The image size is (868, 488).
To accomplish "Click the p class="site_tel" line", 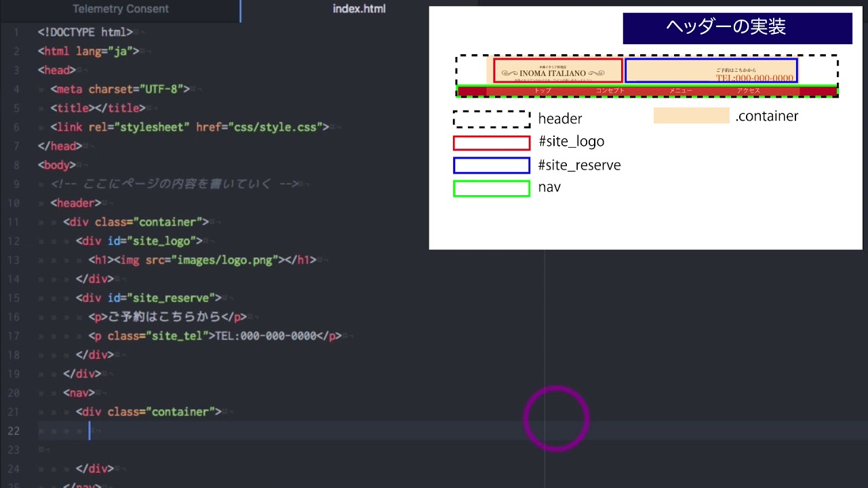I will point(215,335).
